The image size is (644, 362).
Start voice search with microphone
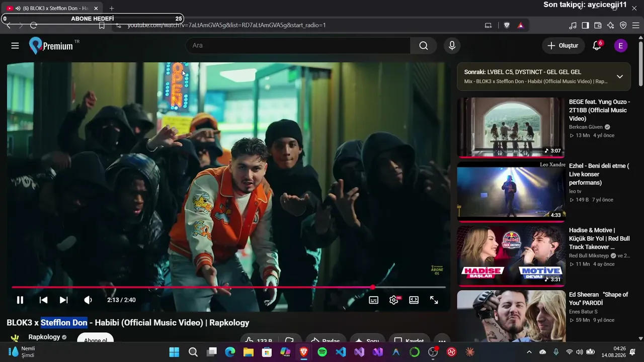tap(452, 46)
